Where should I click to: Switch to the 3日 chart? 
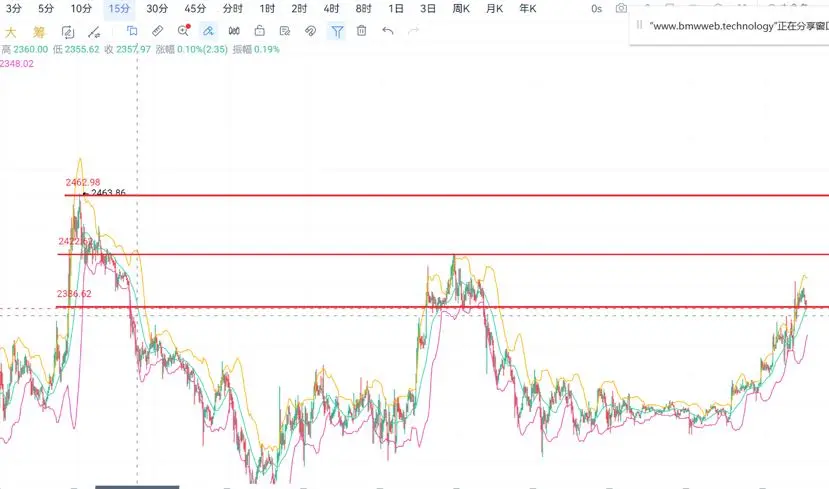pos(428,8)
